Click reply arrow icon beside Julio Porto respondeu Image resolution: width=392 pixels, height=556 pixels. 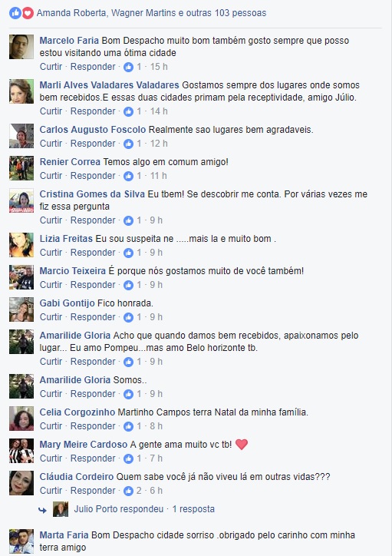click(42, 510)
